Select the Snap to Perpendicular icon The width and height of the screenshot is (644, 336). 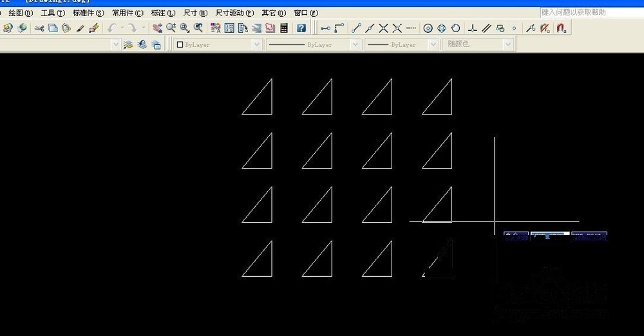[473, 28]
